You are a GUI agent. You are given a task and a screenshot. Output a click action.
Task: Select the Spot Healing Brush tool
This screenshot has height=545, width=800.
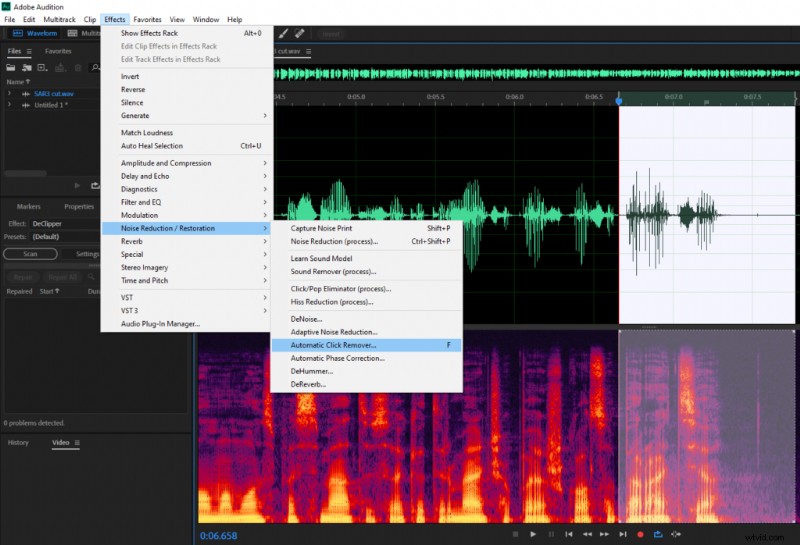300,34
